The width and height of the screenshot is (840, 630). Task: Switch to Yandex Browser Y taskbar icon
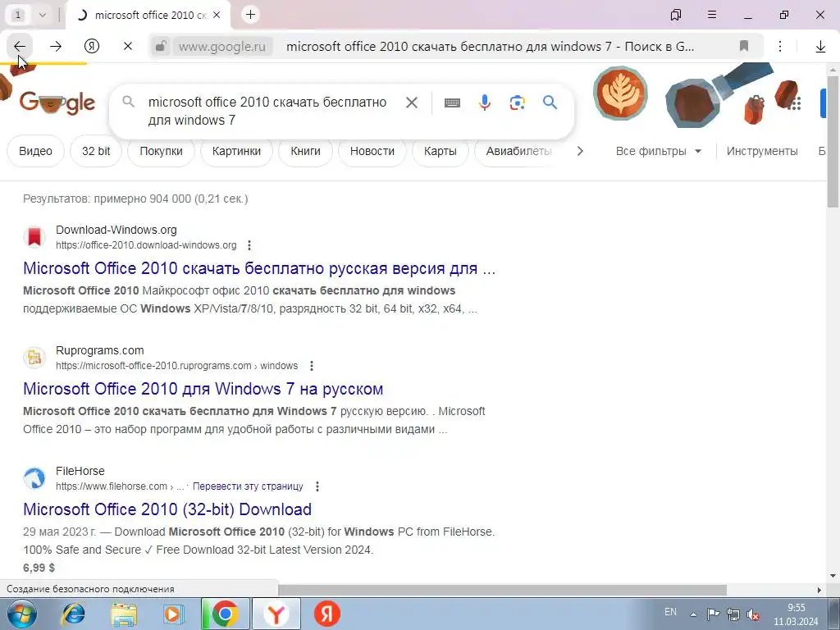coord(276,614)
